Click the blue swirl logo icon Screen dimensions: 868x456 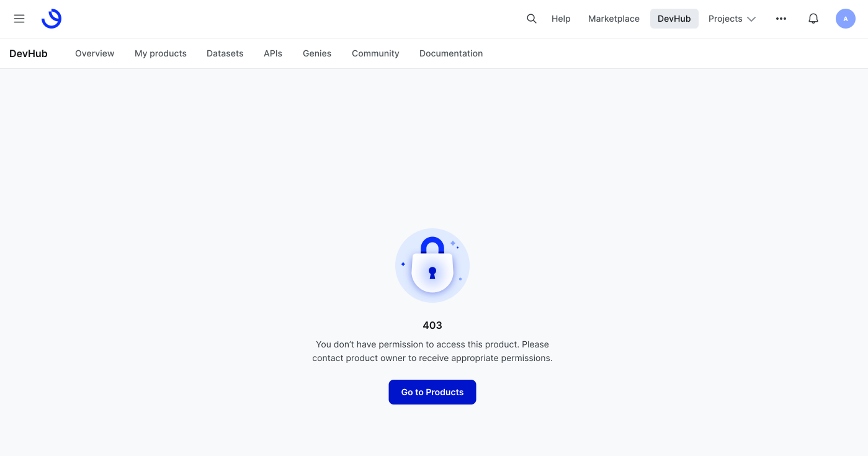pos(51,19)
